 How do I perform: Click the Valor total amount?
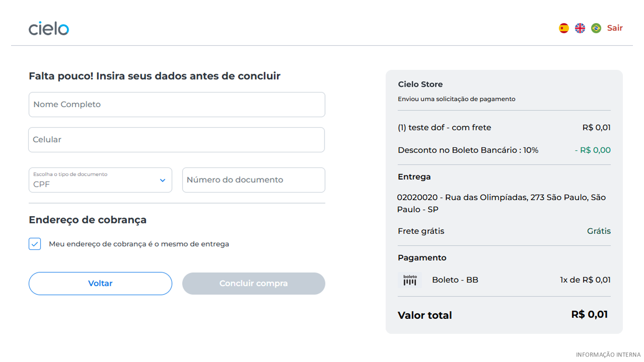click(589, 315)
